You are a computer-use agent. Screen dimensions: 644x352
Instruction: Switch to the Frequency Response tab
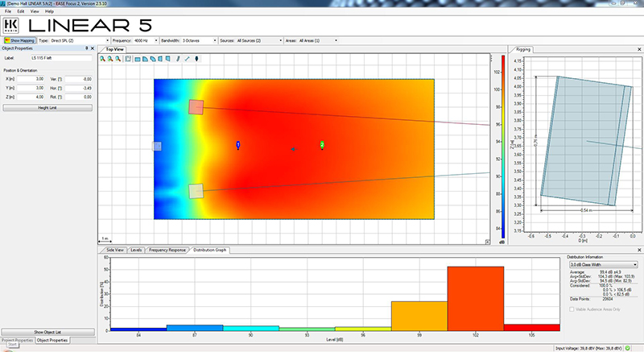pyautogui.click(x=167, y=250)
